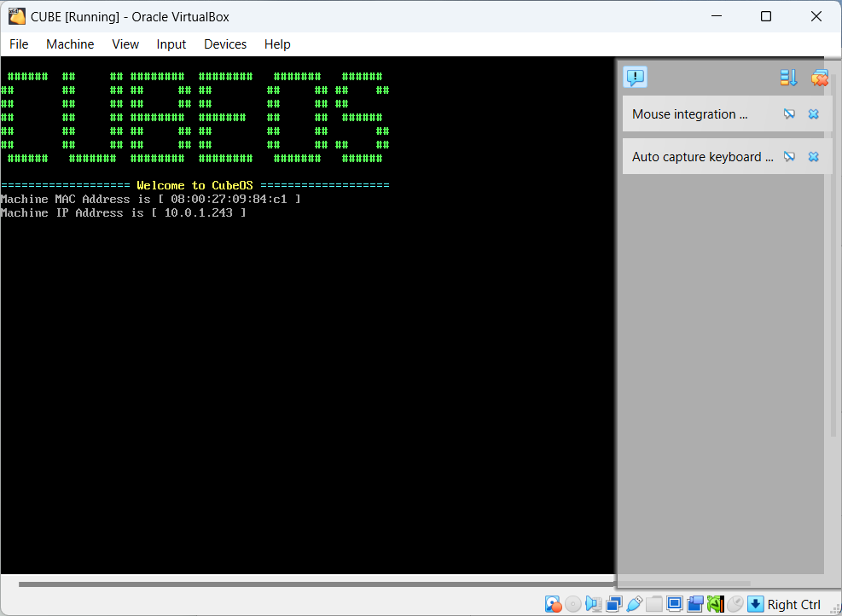Open the Devices menu
This screenshot has width=842, height=616.
coord(225,44)
